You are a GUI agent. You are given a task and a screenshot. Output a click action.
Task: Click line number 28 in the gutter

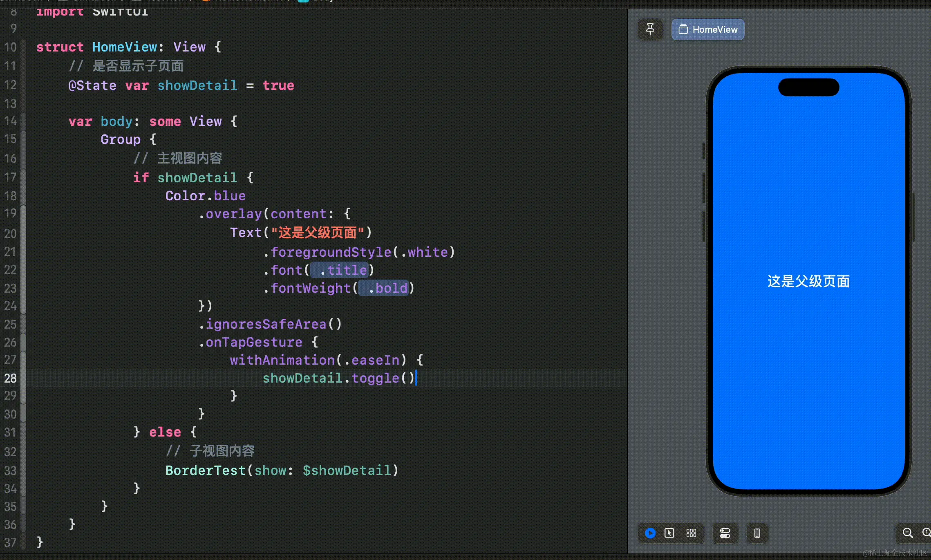11,378
